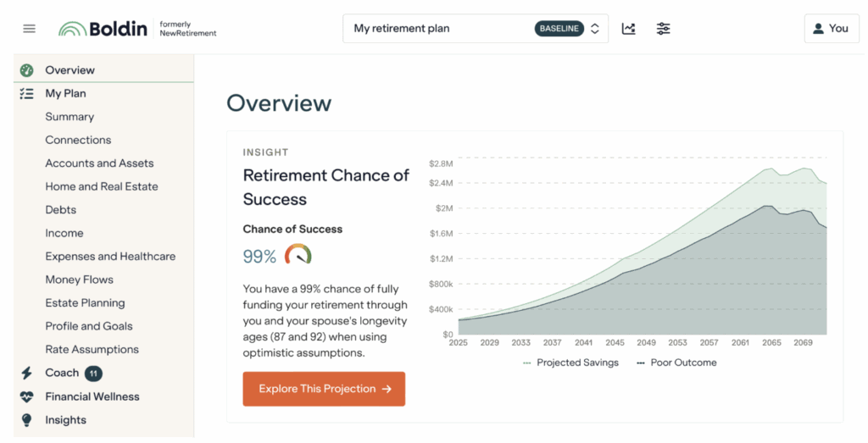Go to Accounts and Assets

tap(99, 163)
